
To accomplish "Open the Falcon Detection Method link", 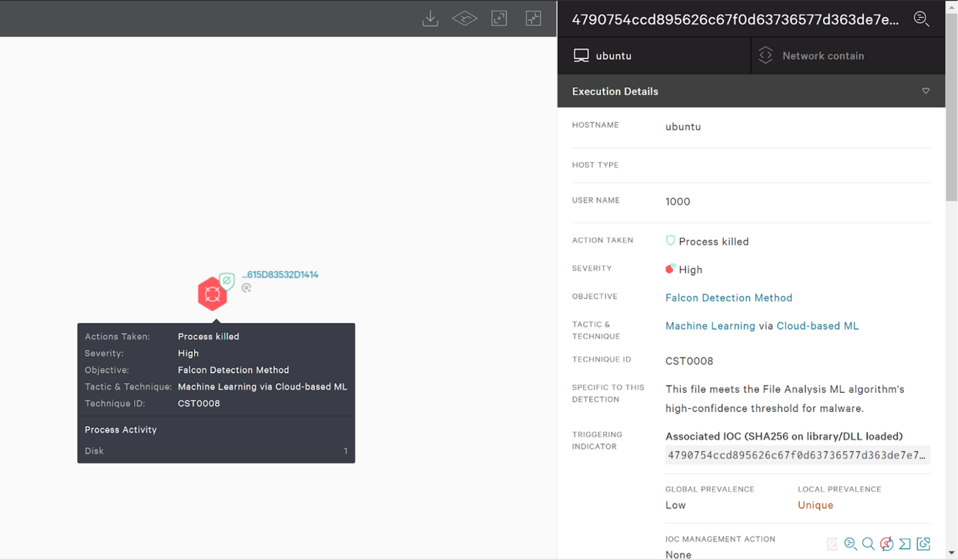I will tap(728, 297).
